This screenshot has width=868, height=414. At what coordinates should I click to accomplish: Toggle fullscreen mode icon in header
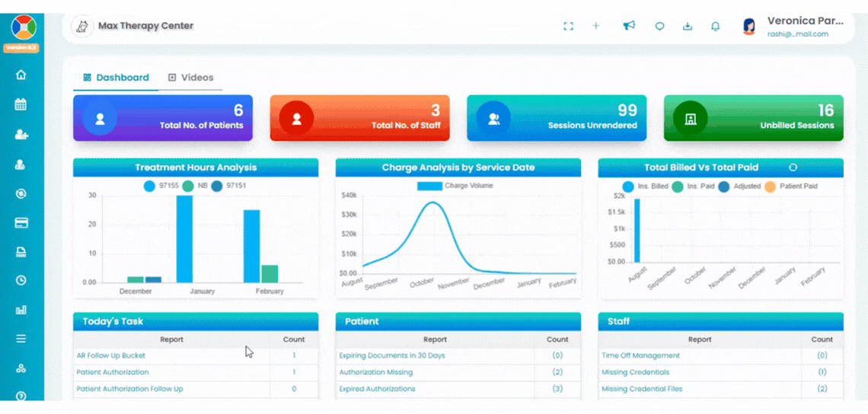[568, 26]
